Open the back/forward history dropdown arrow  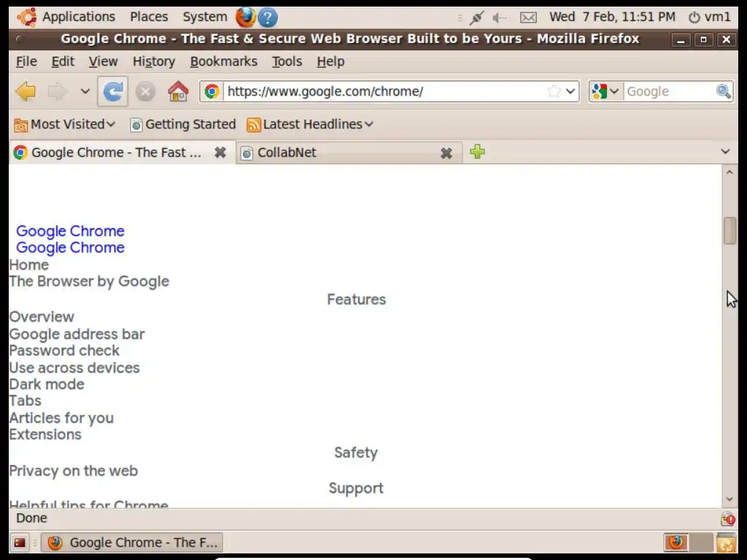(x=85, y=91)
